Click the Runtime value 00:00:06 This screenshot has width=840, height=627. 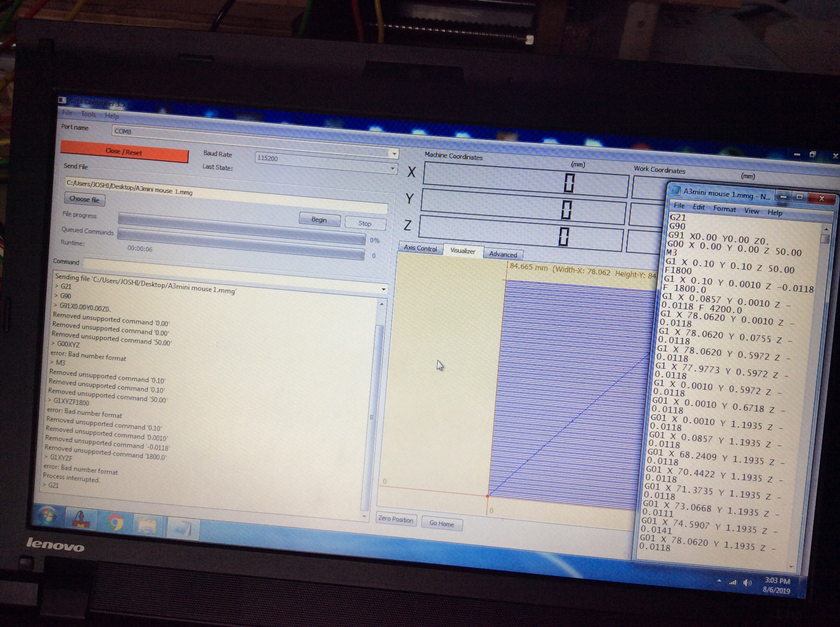click(x=140, y=249)
